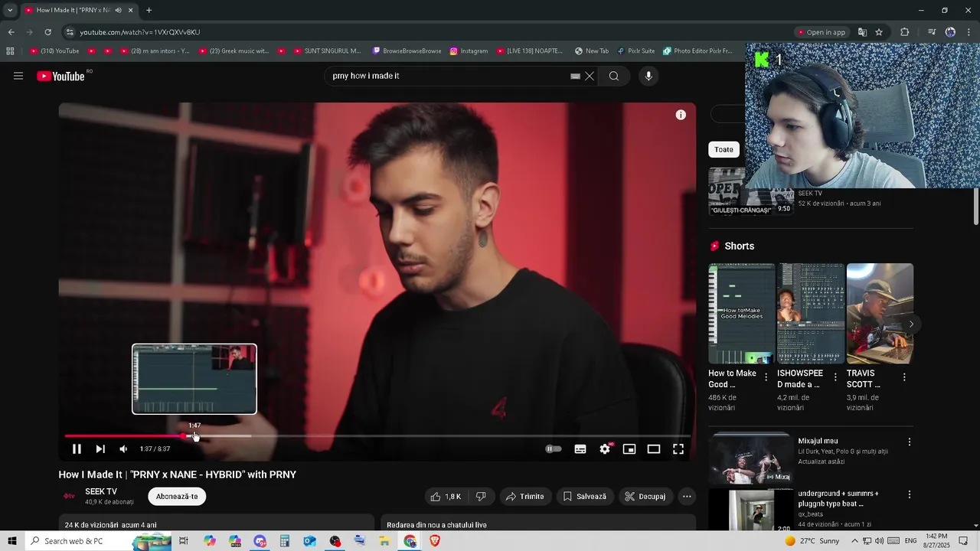The width and height of the screenshot is (980, 551).
Task: Click Open in app button
Action: click(822, 32)
